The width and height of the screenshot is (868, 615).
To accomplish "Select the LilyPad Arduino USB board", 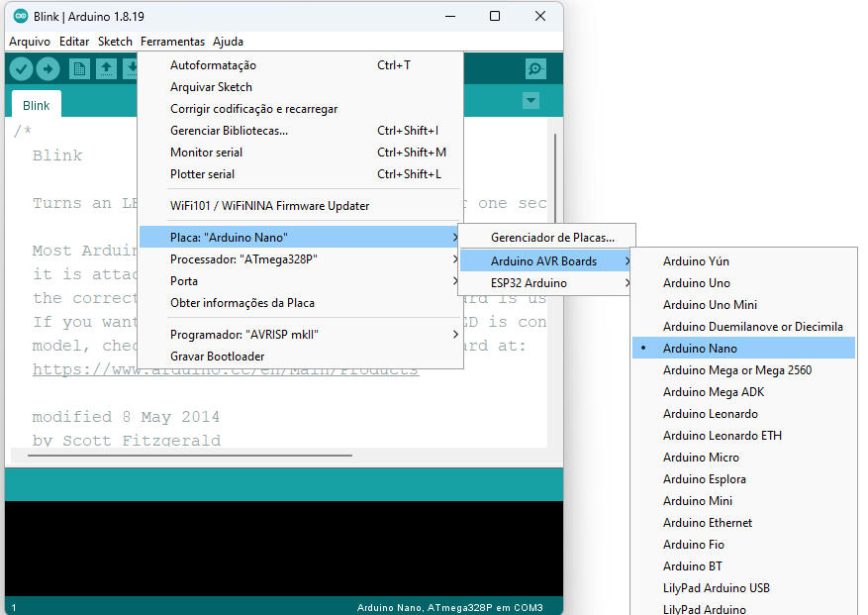I will pyautogui.click(x=743, y=588).
